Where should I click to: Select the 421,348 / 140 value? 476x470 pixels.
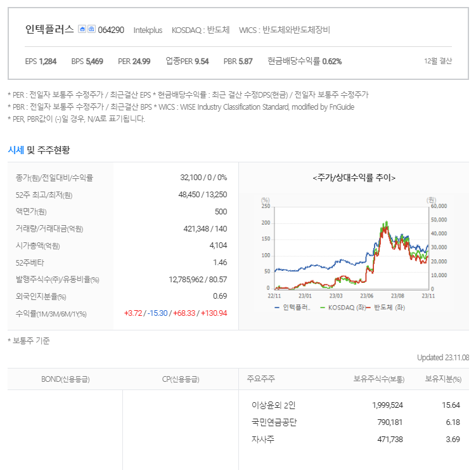point(205,228)
